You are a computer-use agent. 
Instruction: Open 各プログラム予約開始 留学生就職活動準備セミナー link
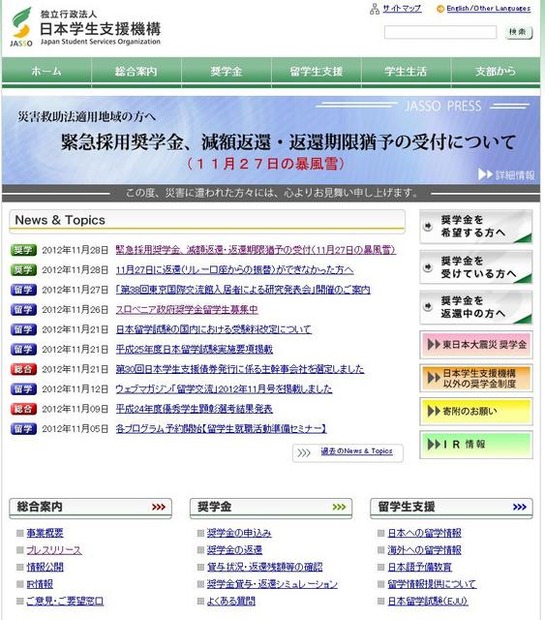(221, 428)
